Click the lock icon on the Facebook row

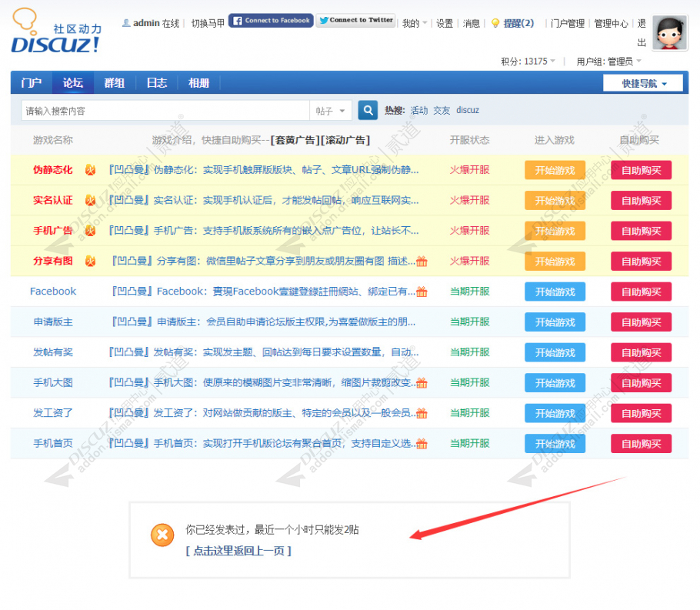pos(422,292)
